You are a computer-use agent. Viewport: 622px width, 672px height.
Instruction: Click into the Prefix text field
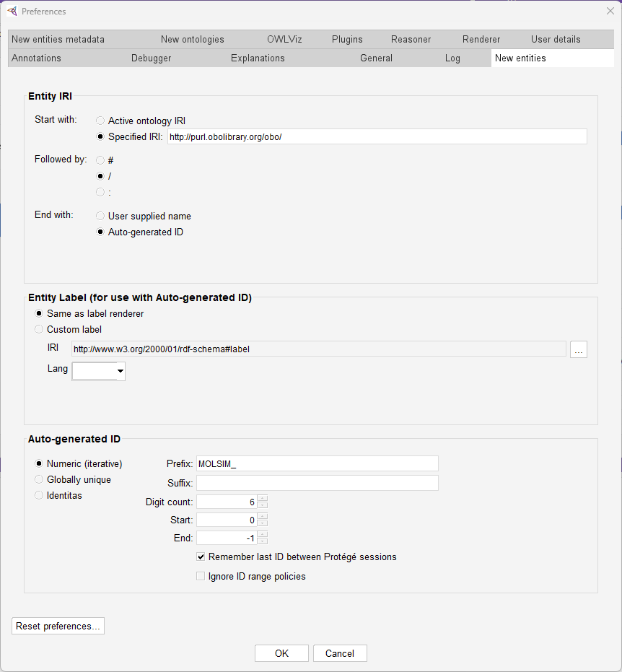click(317, 464)
